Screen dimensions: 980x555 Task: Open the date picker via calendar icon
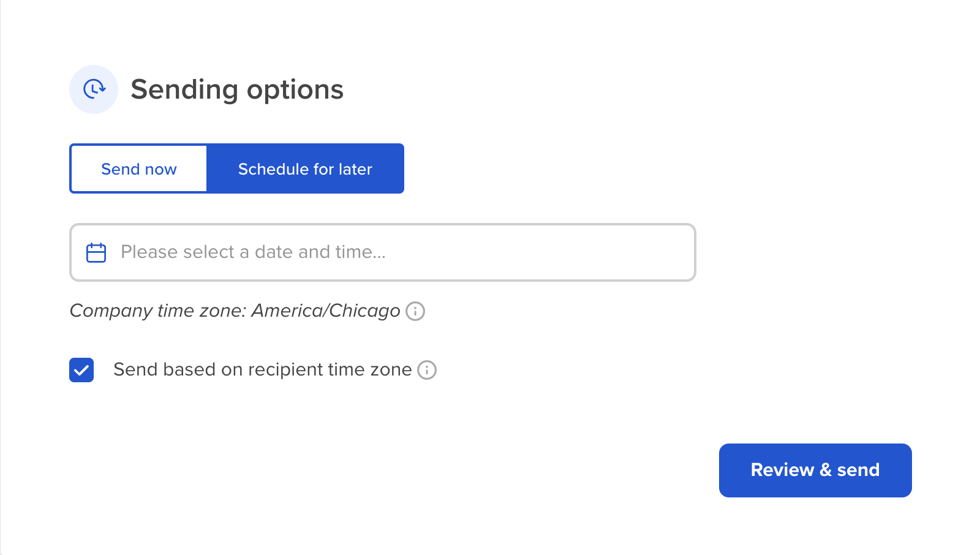(x=96, y=252)
